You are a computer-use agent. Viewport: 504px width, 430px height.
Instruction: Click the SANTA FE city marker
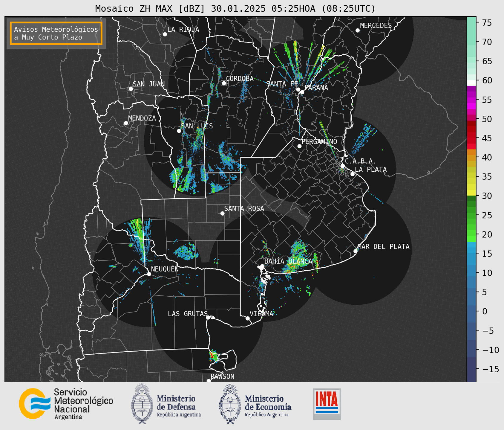coord(298,89)
